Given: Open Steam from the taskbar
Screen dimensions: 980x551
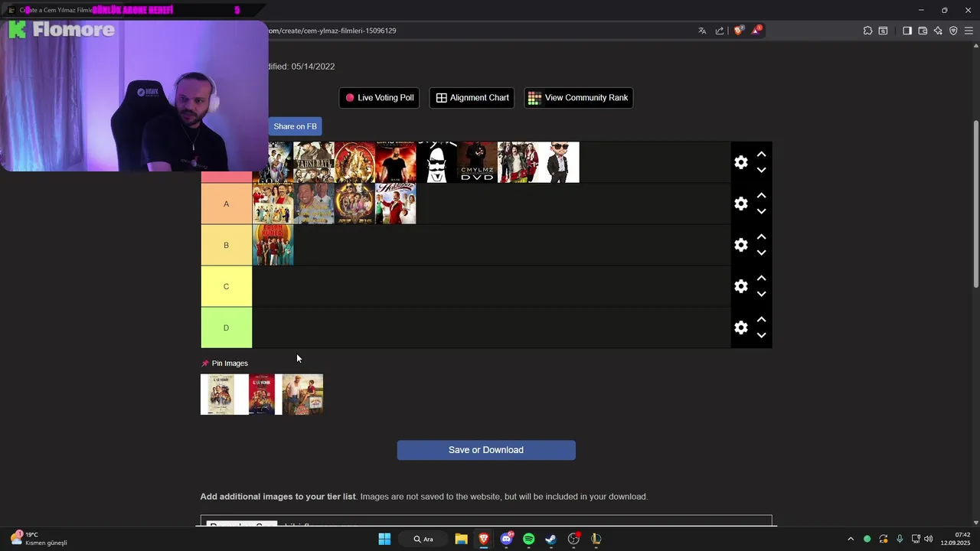Looking at the screenshot, I should [550, 539].
